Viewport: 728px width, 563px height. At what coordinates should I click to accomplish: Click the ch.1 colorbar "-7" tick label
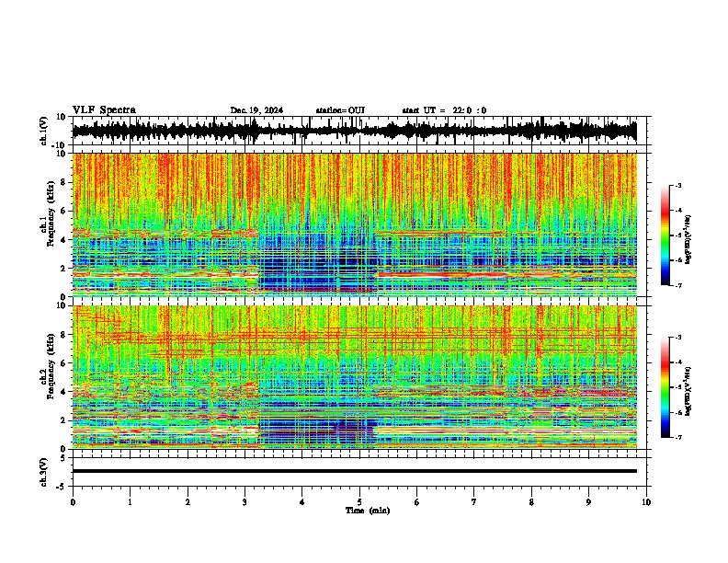coord(677,285)
